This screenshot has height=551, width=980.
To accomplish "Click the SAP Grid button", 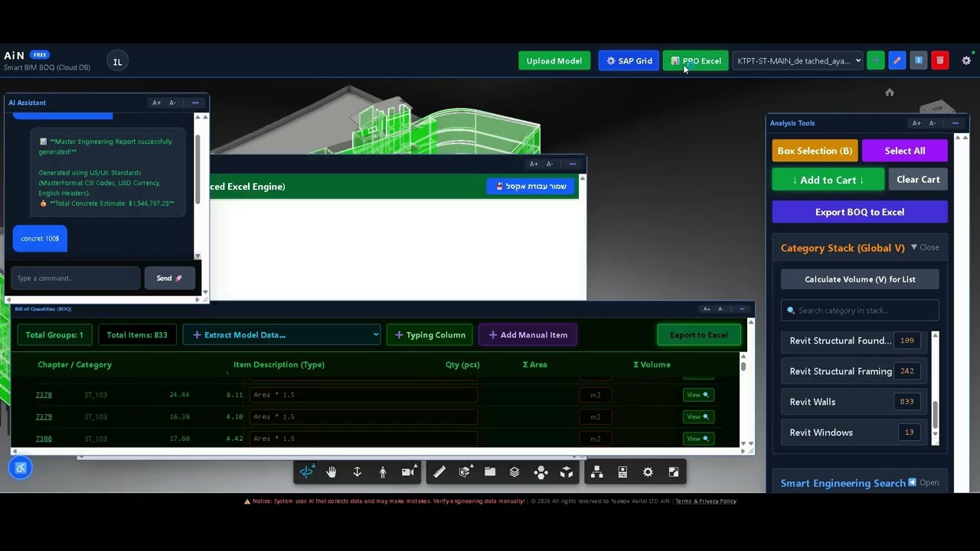I will (x=629, y=60).
